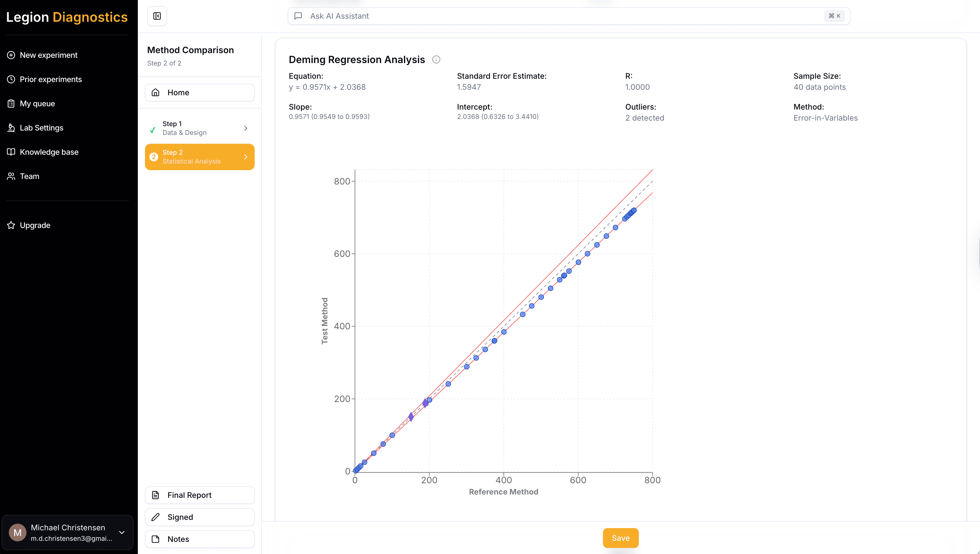
Task: Open Prior experiments
Action: coord(51,79)
